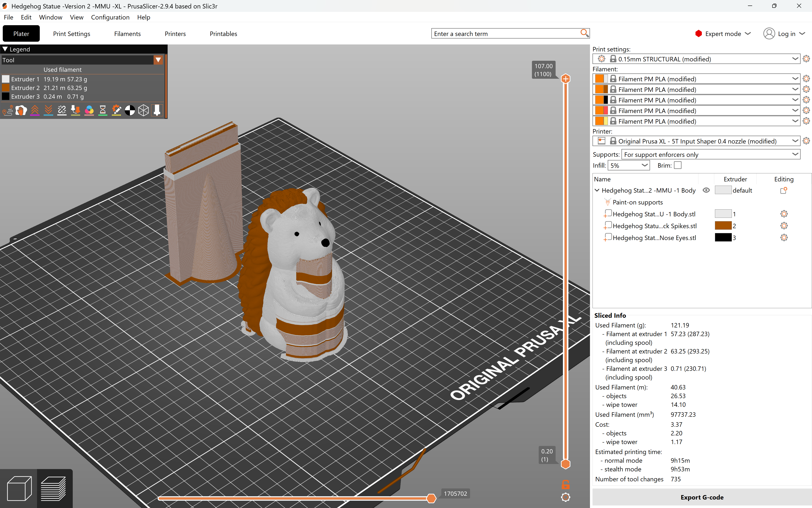Open third filament preset settings gear

[x=806, y=100]
